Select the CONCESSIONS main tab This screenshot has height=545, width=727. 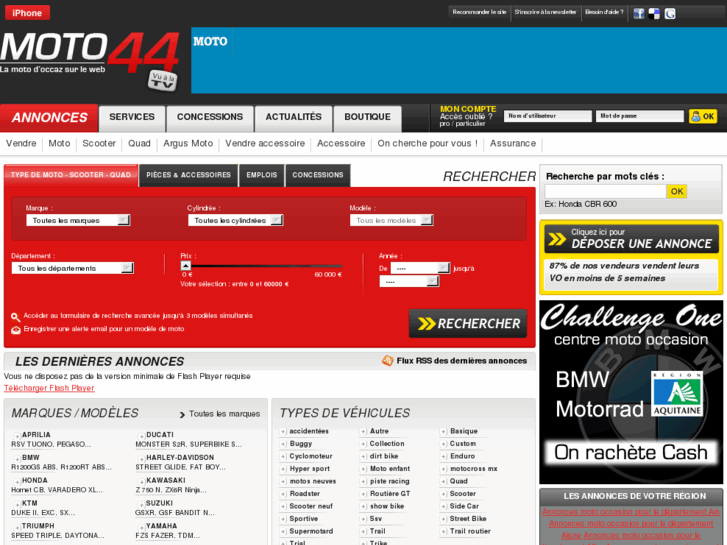(x=210, y=117)
